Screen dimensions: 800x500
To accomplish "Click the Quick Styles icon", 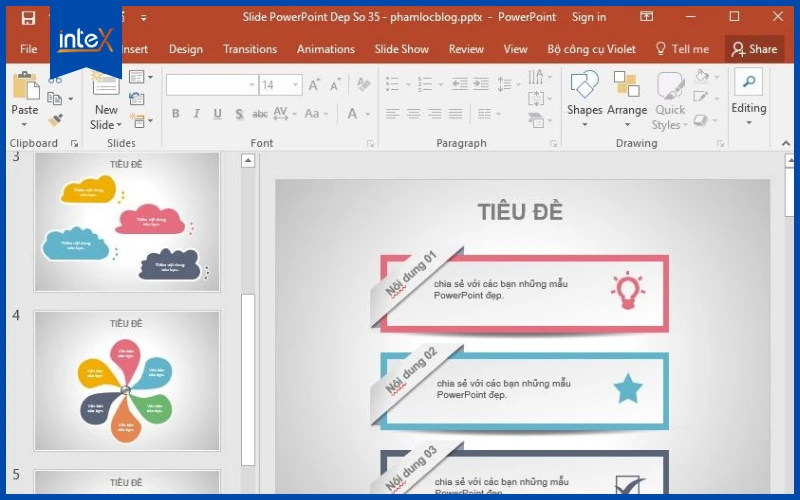I will pos(670,86).
